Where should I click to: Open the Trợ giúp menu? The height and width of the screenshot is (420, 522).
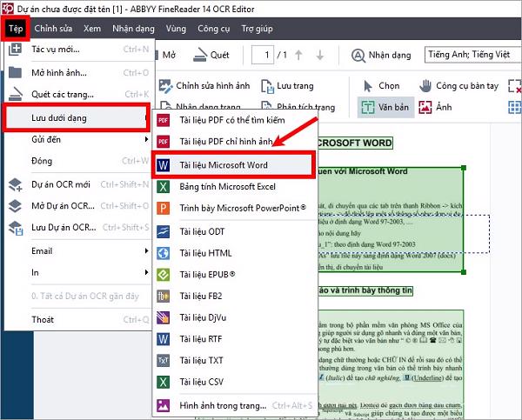pyautogui.click(x=257, y=29)
